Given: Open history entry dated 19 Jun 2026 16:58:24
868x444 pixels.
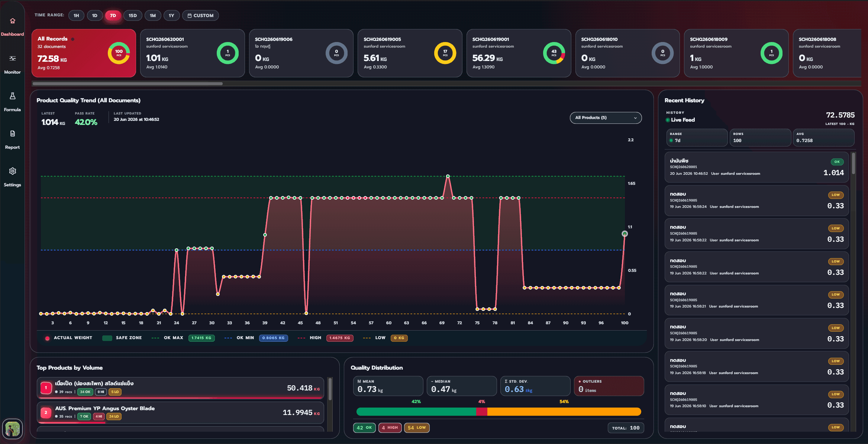Looking at the screenshot, I should click(x=756, y=200).
